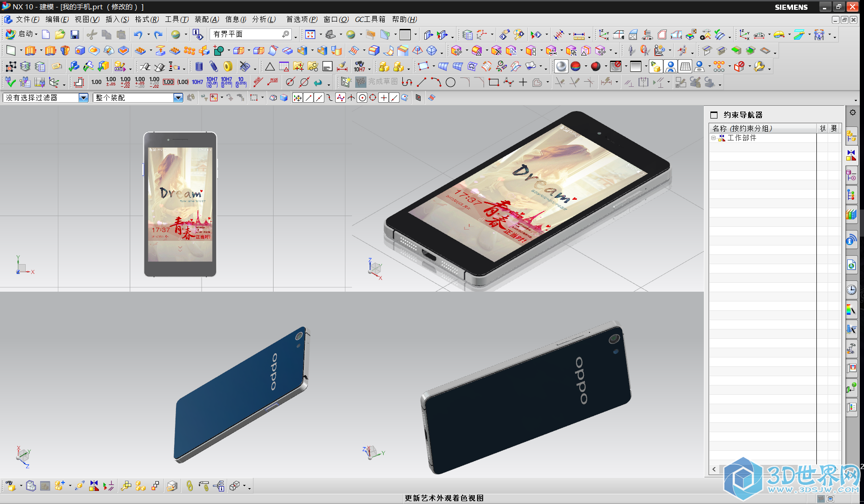
Task: Click the Measure distance ruler icon
Action: click(579, 35)
